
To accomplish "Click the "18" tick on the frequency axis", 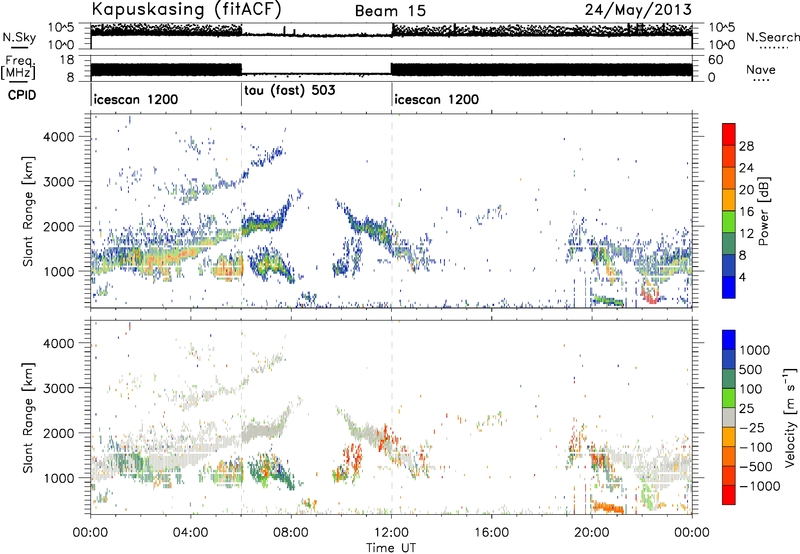I will 66,60.
